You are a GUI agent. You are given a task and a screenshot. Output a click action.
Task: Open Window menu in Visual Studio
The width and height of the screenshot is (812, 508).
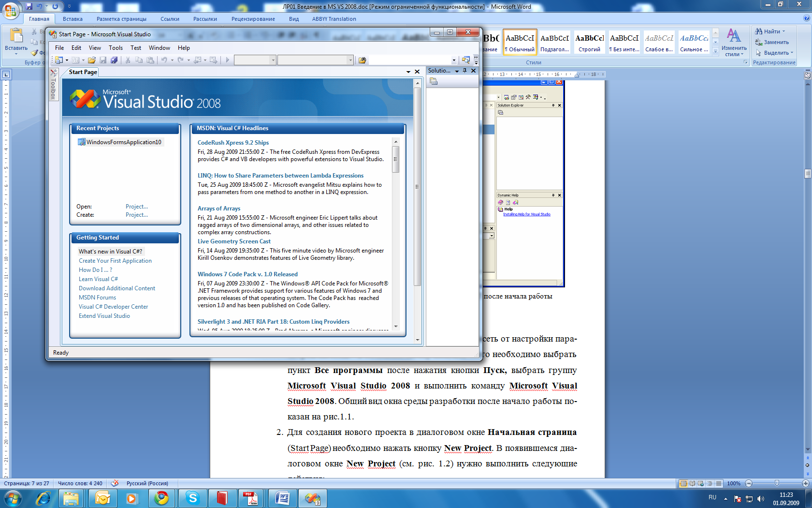(159, 48)
